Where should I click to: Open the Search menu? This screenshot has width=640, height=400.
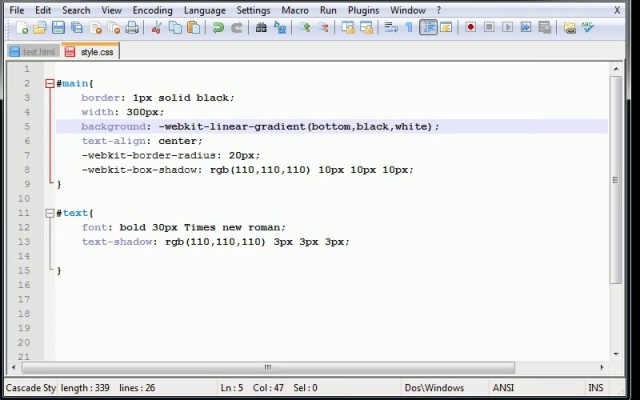pyautogui.click(x=76, y=10)
